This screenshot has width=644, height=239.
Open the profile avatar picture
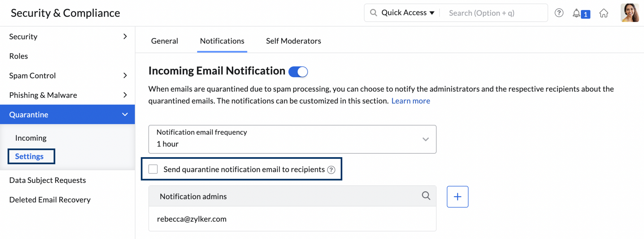[630, 13]
